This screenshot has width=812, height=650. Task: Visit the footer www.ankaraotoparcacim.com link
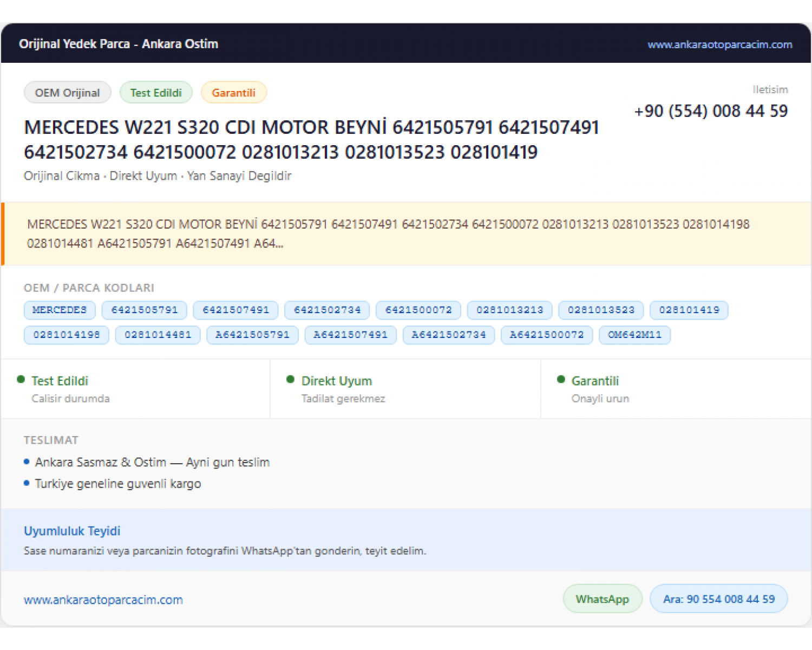(x=103, y=600)
